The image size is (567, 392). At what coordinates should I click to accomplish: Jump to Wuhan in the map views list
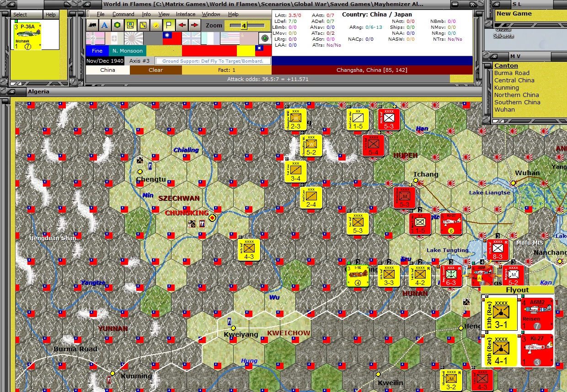coord(504,109)
